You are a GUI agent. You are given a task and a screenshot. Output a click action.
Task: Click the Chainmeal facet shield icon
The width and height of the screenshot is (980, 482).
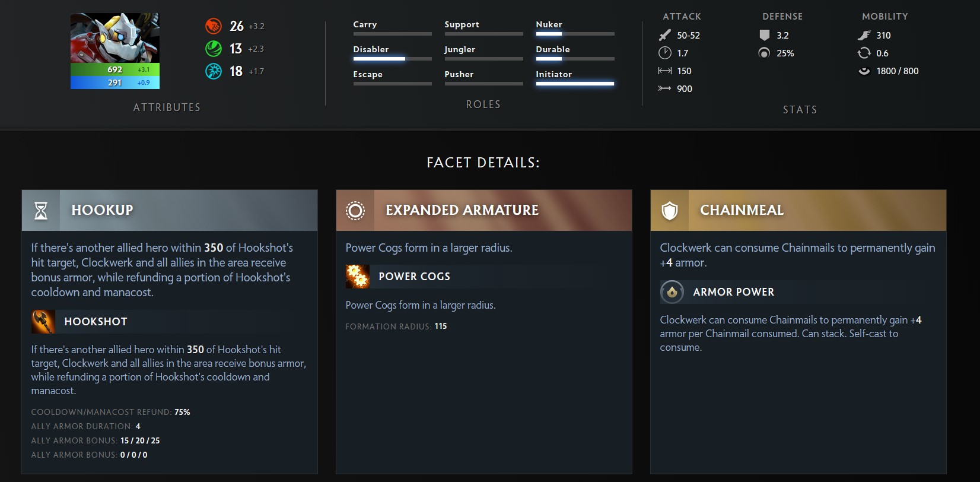pos(670,211)
